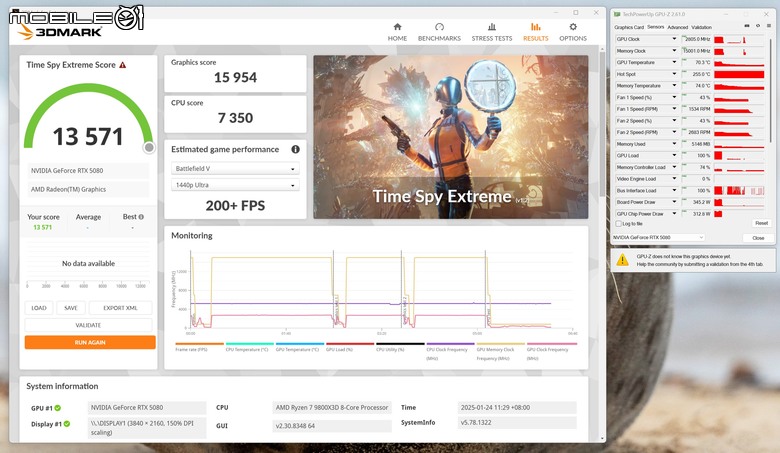The width and height of the screenshot is (780, 453).
Task: Click the GPU-Z refresh icon
Action: (758, 26)
